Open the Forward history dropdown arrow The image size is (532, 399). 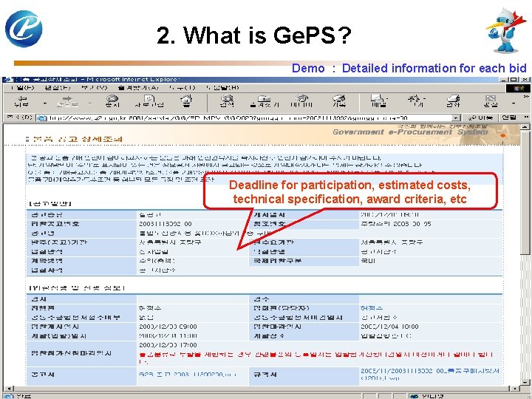pos(90,103)
